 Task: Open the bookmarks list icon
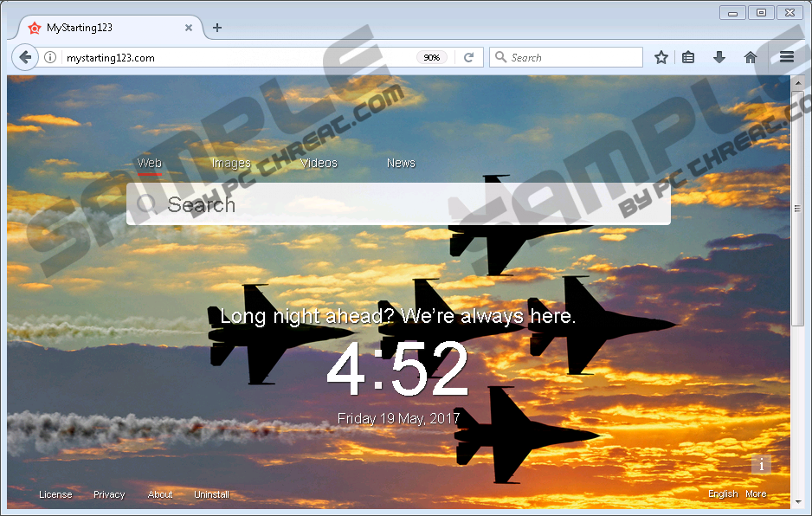click(688, 58)
